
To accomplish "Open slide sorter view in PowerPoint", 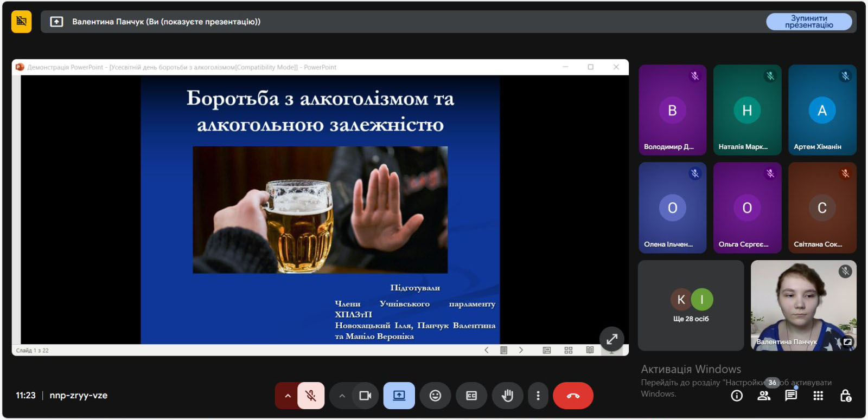I will click(x=568, y=350).
